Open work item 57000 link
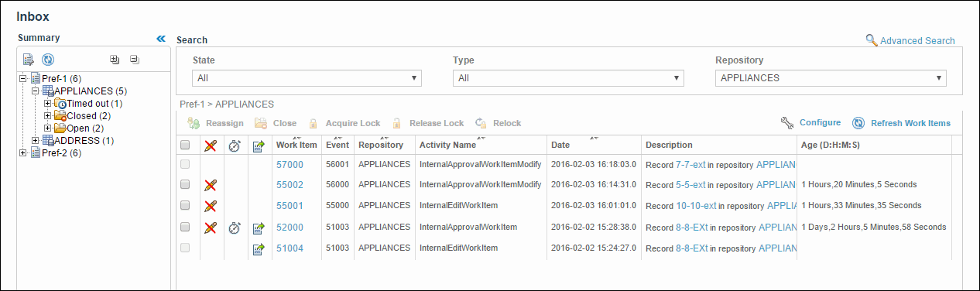Viewport: 980px width, 291px height. [290, 164]
